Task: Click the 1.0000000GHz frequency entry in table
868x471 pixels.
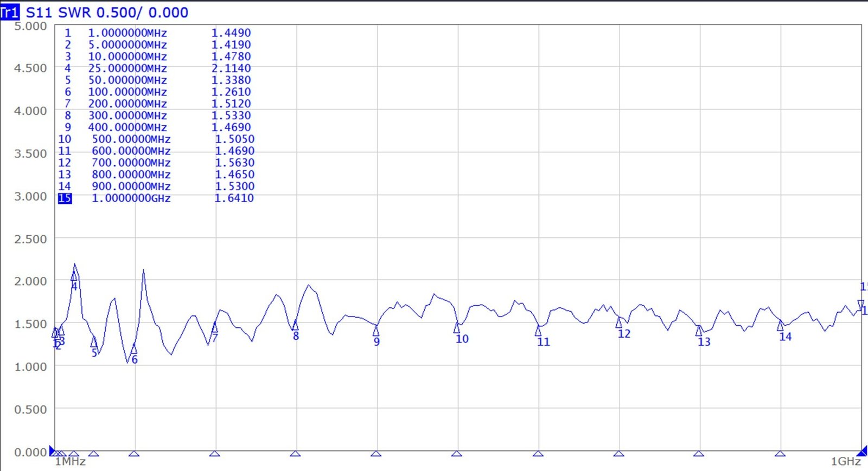Action: click(x=131, y=198)
